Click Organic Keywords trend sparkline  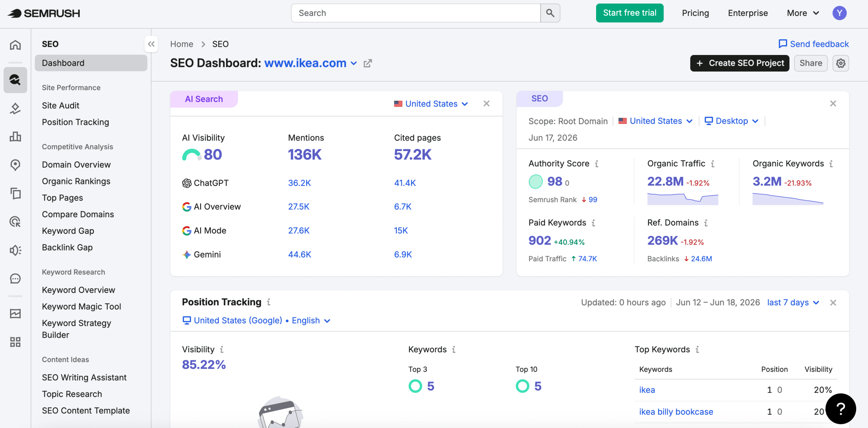tap(788, 199)
